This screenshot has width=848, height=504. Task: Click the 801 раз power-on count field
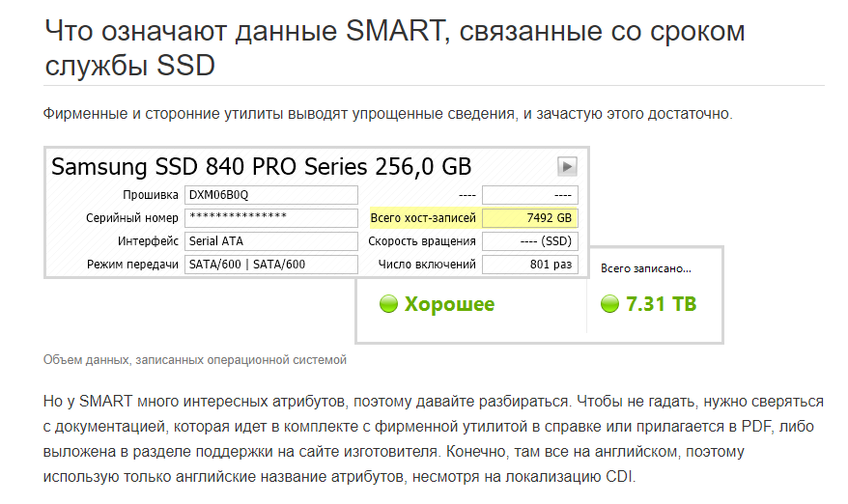[529, 265]
